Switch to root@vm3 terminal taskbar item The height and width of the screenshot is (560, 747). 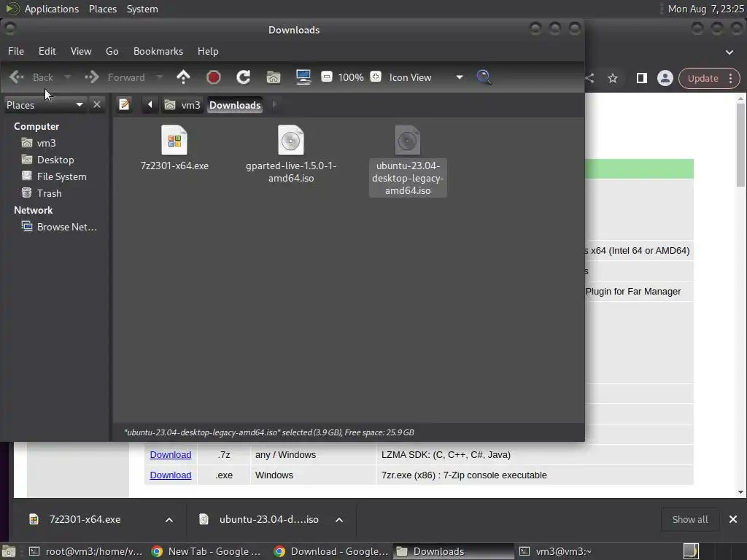86,551
